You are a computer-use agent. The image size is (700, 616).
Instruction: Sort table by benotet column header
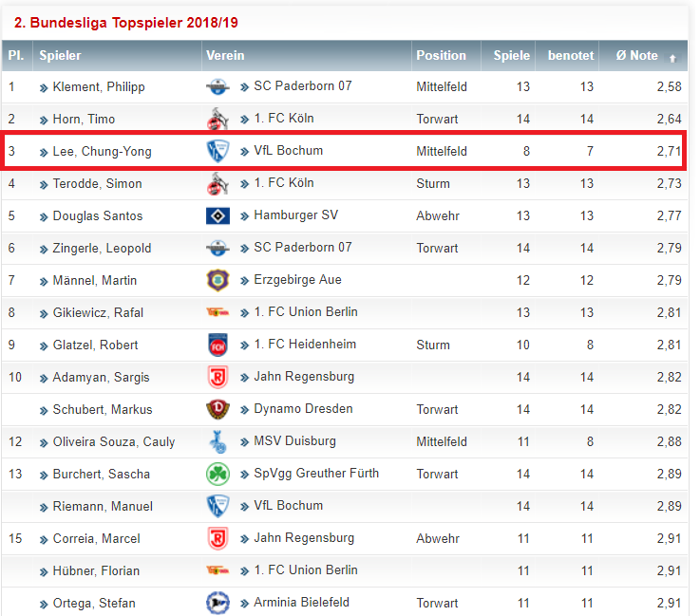(571, 55)
